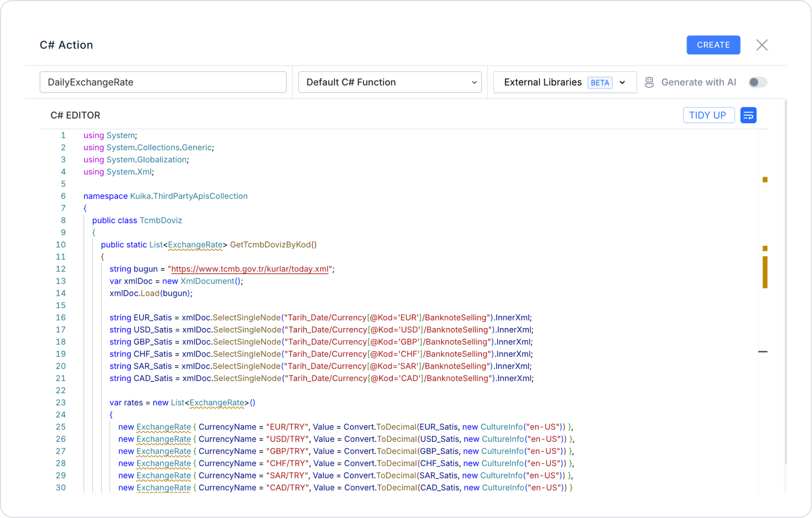812x518 pixels.
Task: Click GetTcmbDovizByKod method name
Action: 270,245
